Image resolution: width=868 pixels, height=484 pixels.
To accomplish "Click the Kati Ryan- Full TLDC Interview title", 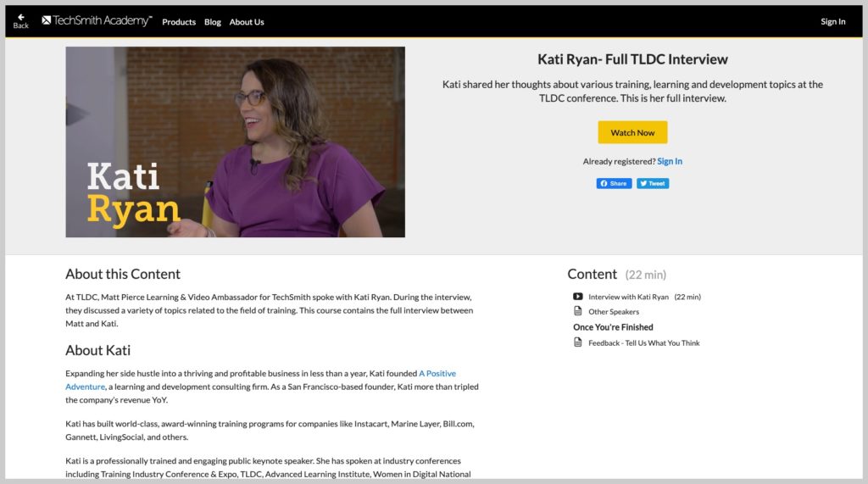I will pos(632,59).
